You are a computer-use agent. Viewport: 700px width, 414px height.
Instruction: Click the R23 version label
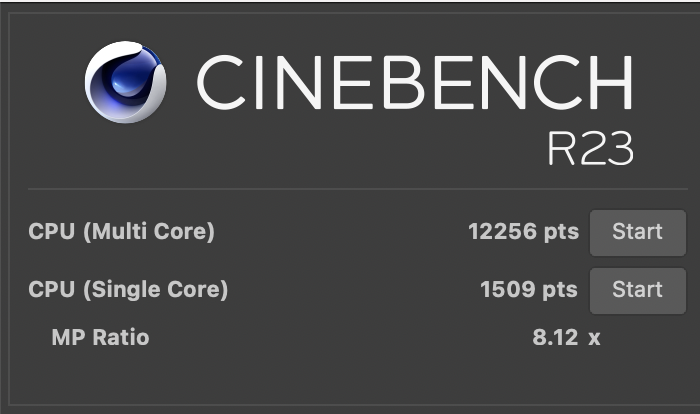(590, 149)
